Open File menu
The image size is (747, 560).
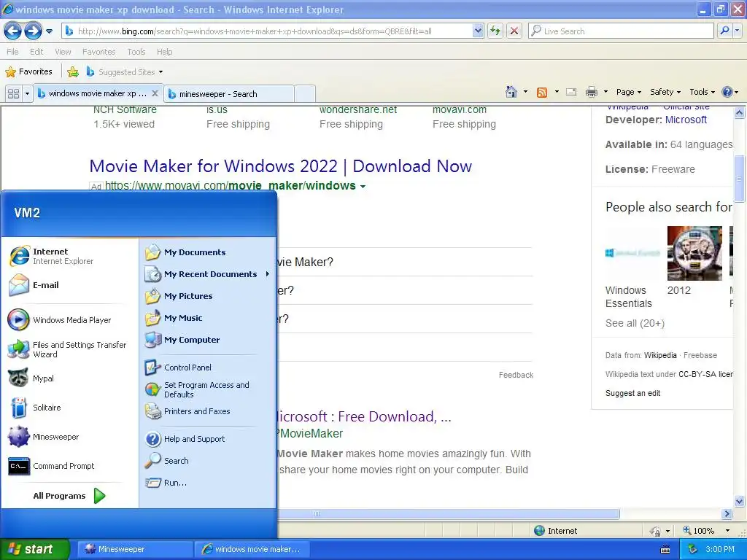point(13,52)
